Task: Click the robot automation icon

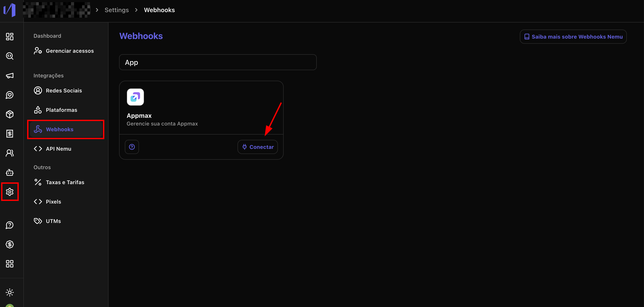Action: pyautogui.click(x=9, y=172)
